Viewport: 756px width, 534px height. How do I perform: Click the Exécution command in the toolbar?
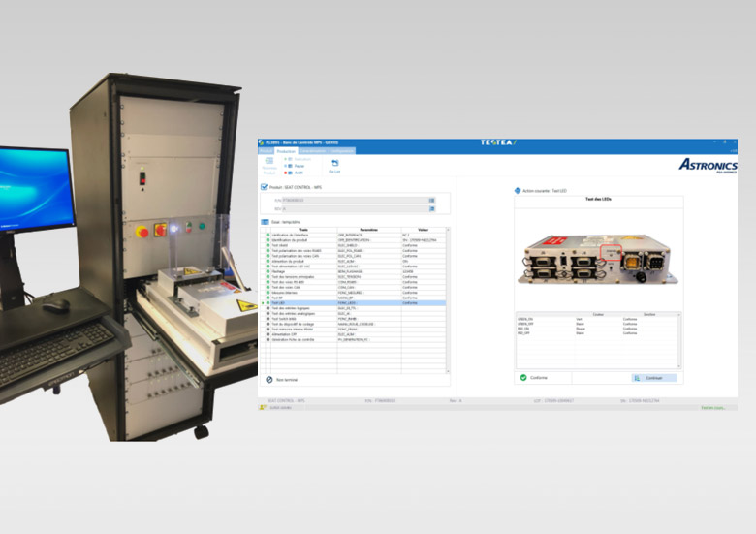click(x=298, y=159)
